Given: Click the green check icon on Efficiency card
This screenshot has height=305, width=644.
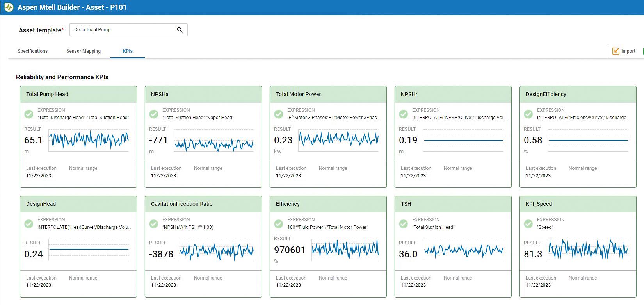Looking at the screenshot, I should [x=279, y=224].
